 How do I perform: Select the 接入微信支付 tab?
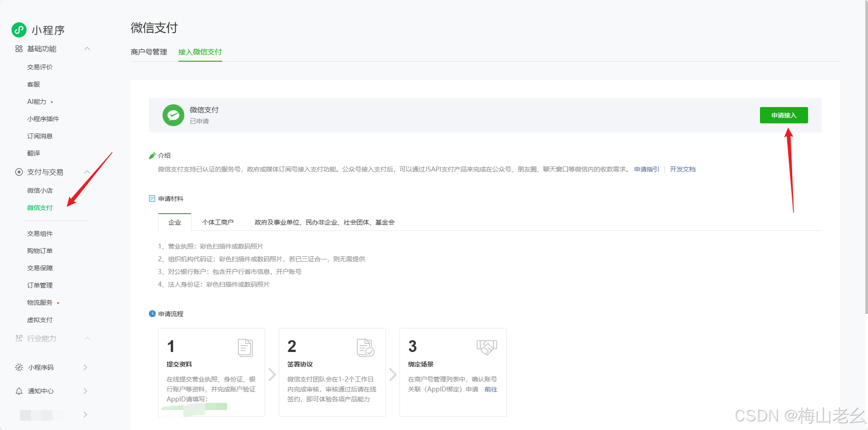[x=200, y=52]
